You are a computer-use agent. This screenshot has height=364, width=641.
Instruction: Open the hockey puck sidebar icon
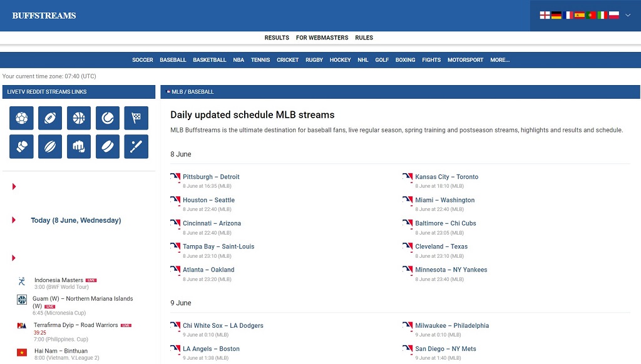click(108, 146)
